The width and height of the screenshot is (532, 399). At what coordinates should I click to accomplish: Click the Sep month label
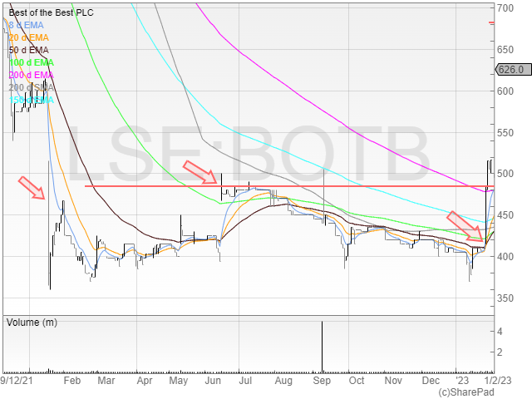(x=322, y=381)
